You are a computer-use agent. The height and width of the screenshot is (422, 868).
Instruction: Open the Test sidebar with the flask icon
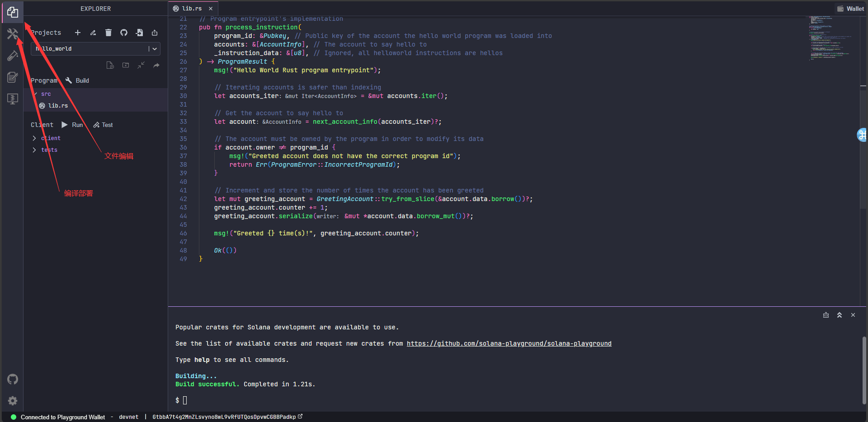click(12, 56)
